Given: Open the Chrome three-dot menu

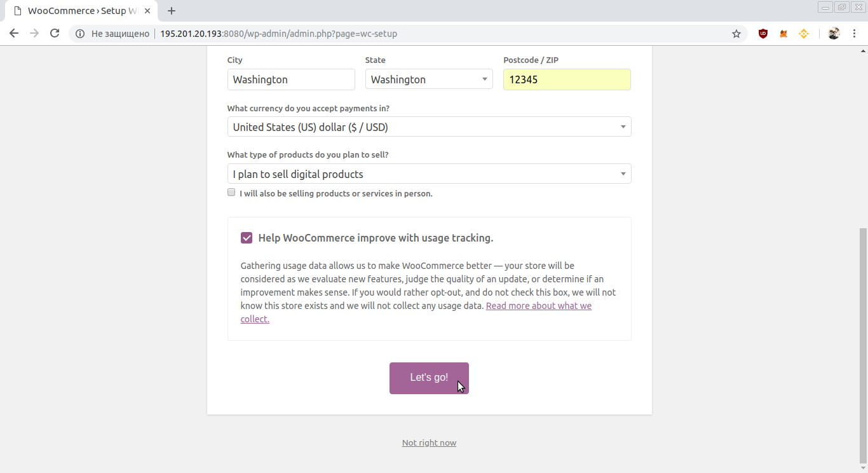Looking at the screenshot, I should pyautogui.click(x=855, y=34).
